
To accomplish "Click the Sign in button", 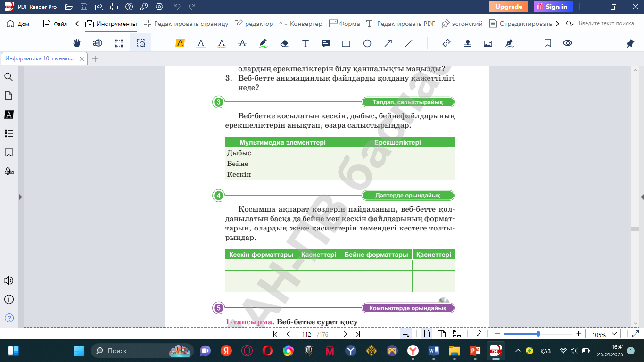I will (x=553, y=7).
